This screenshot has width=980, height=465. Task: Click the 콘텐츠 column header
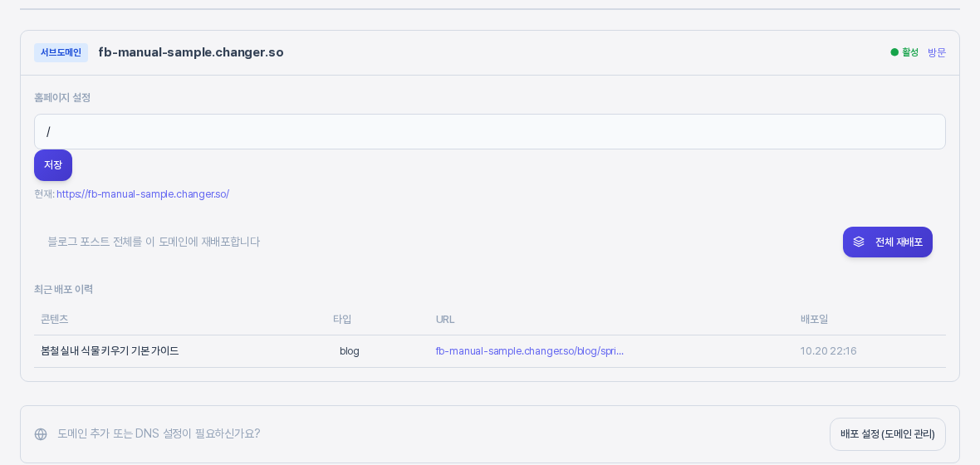click(54, 320)
